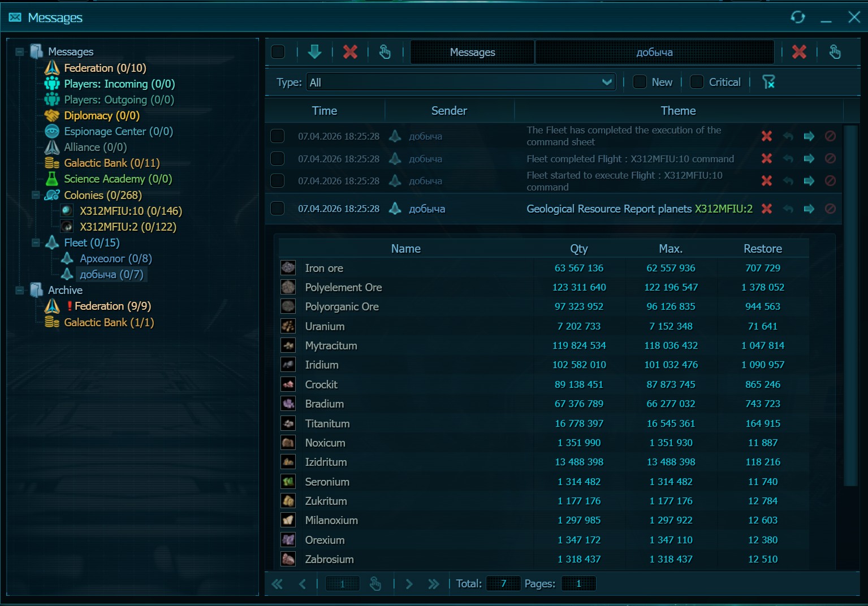Screen dimensions: 868x606
Task: Click the red X delete icon beside select-all checkbox
Action: 350,52
